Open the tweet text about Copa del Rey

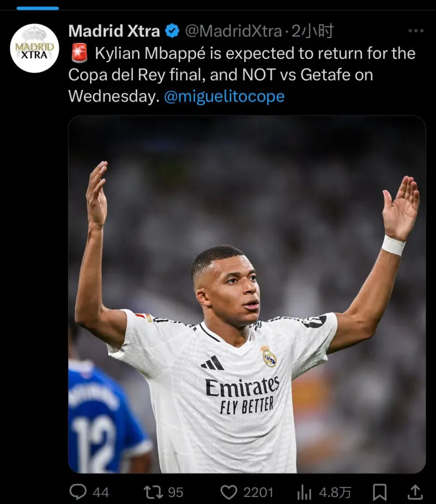coord(242,75)
